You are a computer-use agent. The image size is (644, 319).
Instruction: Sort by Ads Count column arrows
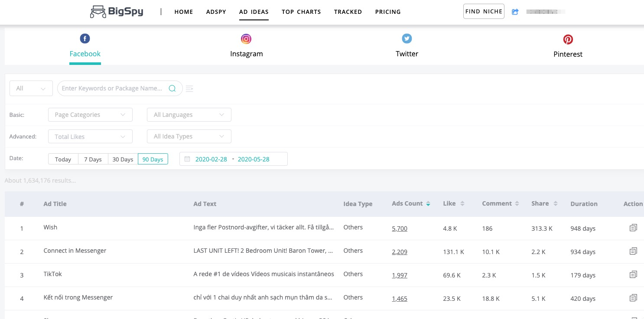428,204
